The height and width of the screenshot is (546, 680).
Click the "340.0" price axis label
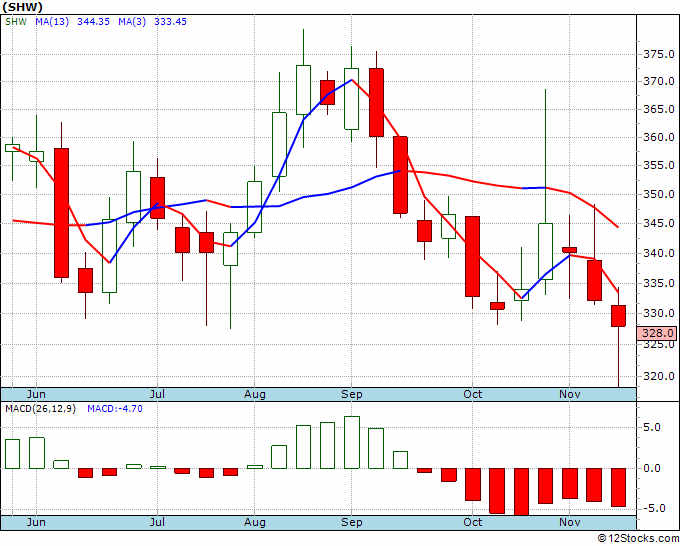pos(658,253)
